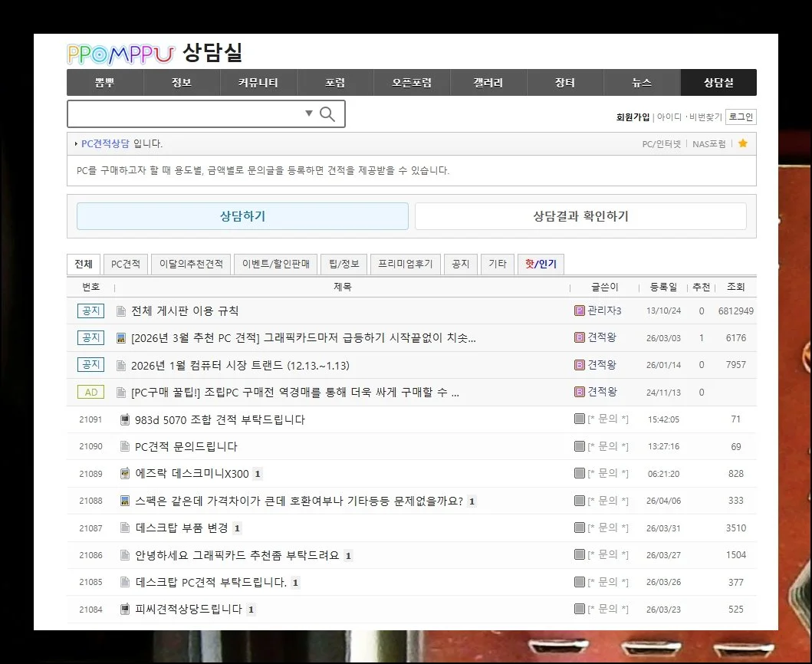Switch to the 뉴스 menu tab
This screenshot has height=664, width=812.
tap(642, 82)
